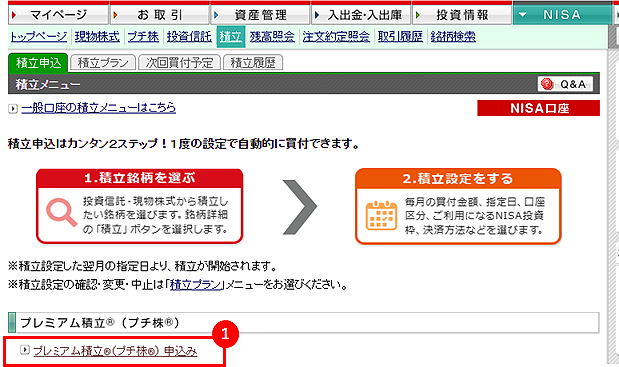Click the 2.積立設定をする step header

[458, 179]
